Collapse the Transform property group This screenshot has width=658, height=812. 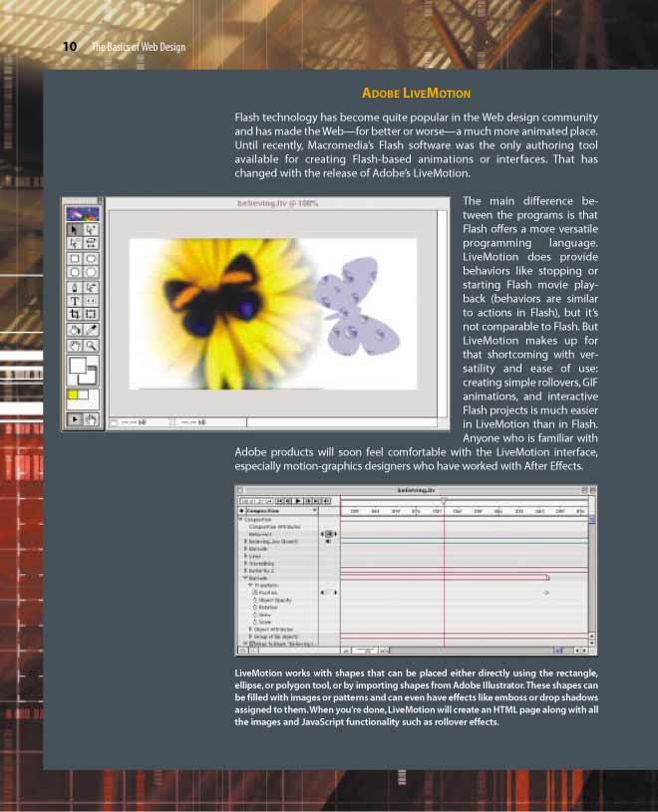250,585
